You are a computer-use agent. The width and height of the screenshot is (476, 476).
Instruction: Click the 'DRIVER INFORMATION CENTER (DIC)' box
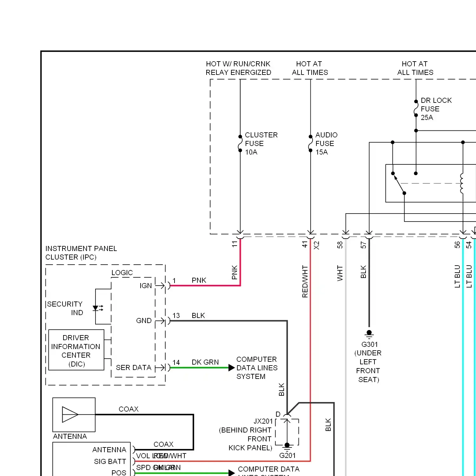click(76, 350)
